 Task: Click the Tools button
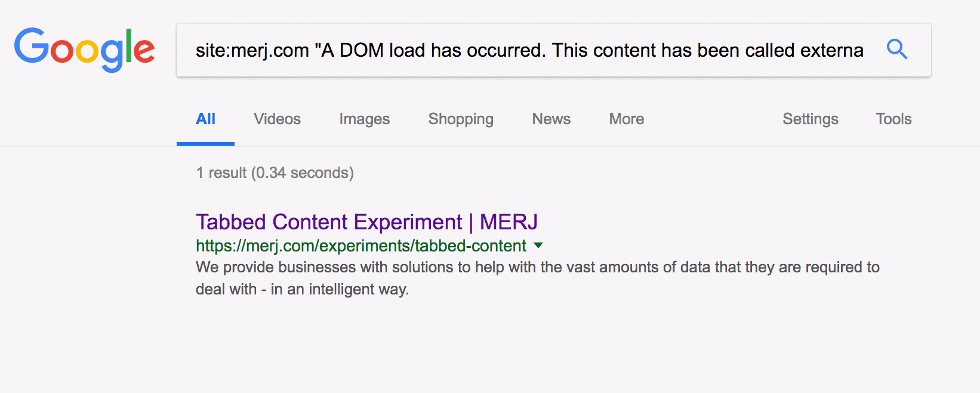click(x=893, y=119)
